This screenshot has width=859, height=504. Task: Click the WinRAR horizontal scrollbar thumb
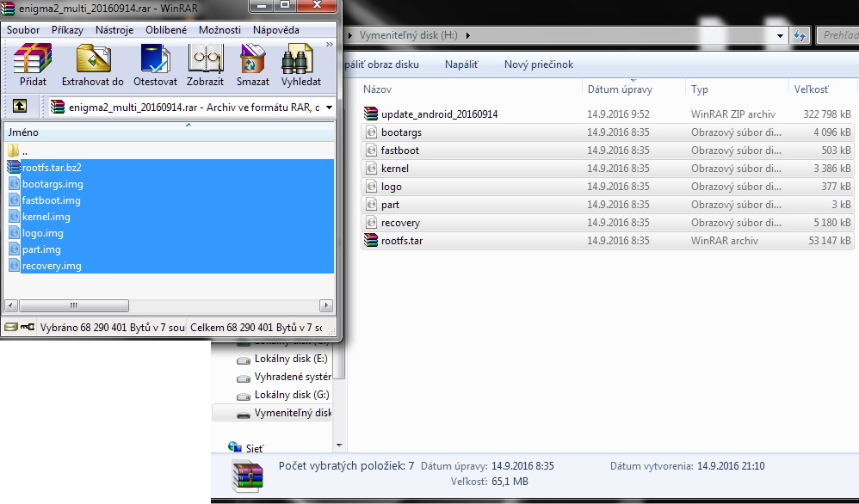pos(73,305)
